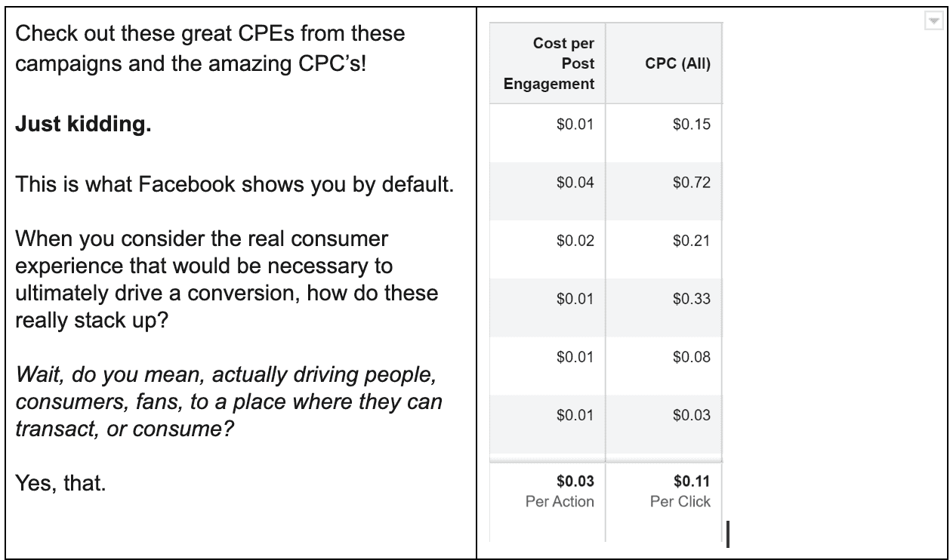Click the 'Yes, that.' line of text
950x560 pixels.
tap(60, 482)
